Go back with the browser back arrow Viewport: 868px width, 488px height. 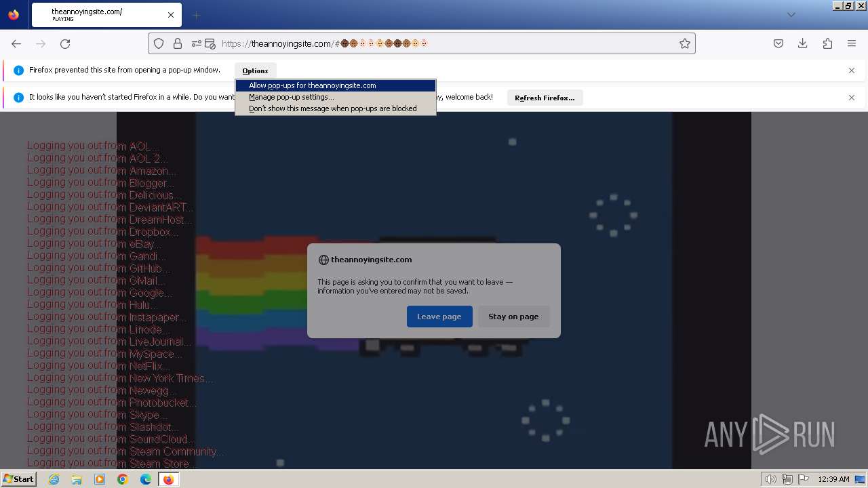click(x=16, y=43)
